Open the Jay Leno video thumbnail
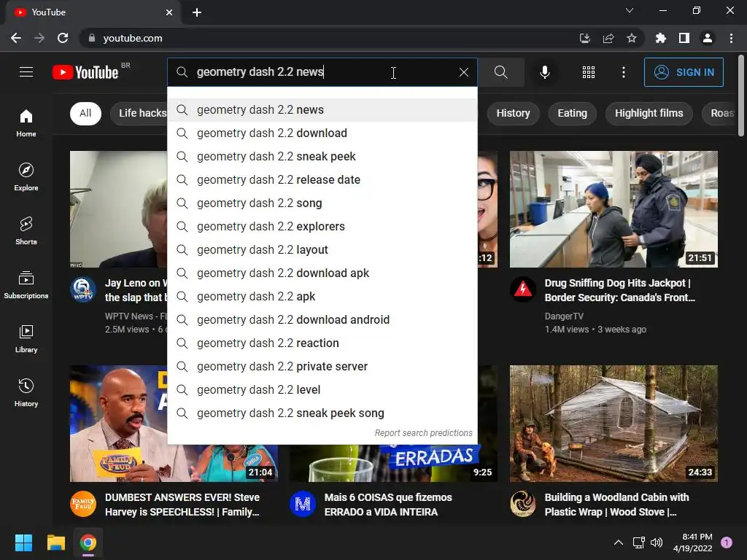Viewport: 747px width, 560px height. pyautogui.click(x=119, y=209)
